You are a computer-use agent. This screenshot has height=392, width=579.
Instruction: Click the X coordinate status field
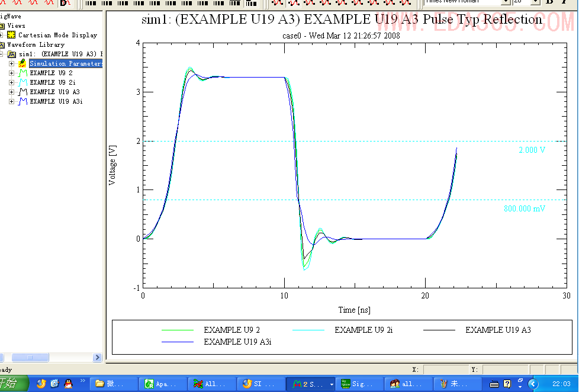click(445, 369)
